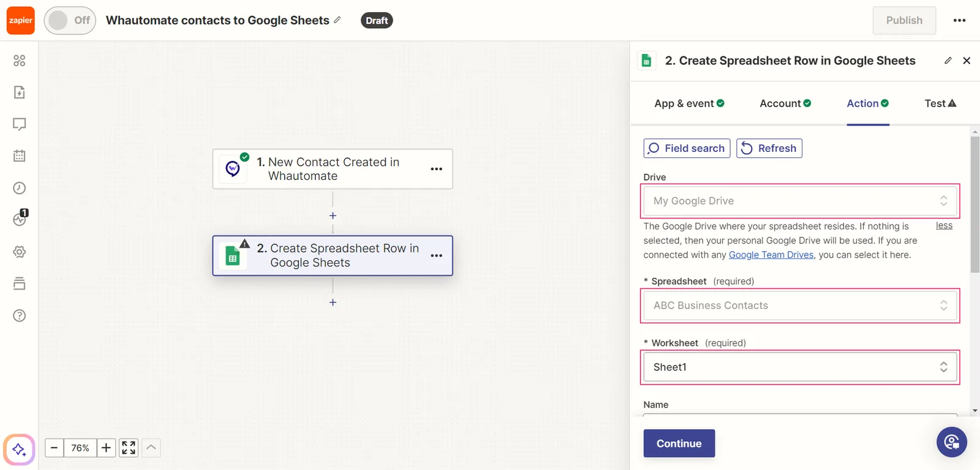Open the three-dot menu on the Google Sheets step

(x=436, y=256)
